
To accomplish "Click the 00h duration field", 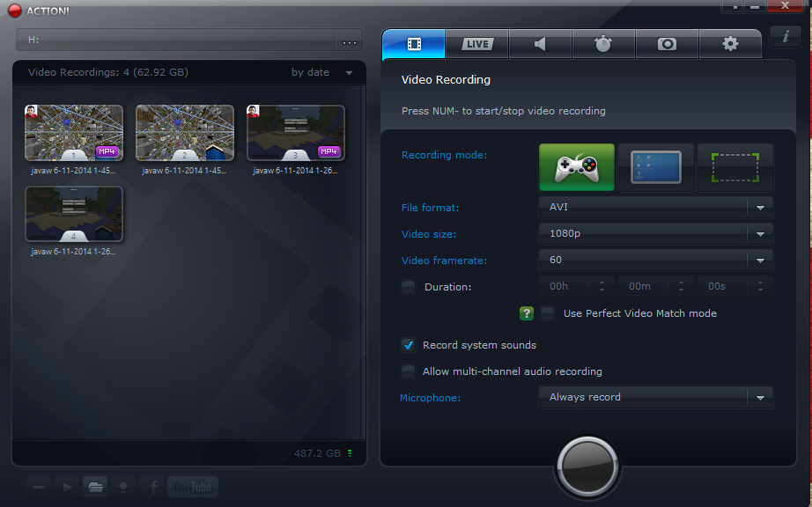I will 565,286.
